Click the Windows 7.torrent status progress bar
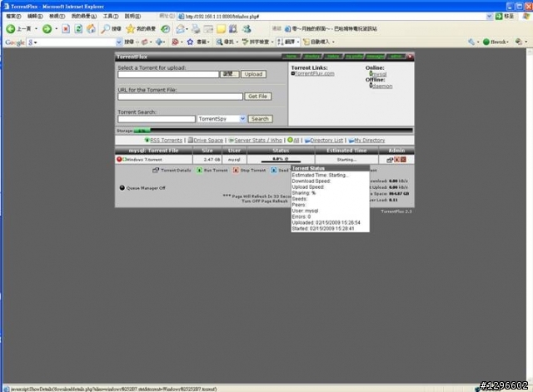Screen dimensions: 533x392 [281, 161]
